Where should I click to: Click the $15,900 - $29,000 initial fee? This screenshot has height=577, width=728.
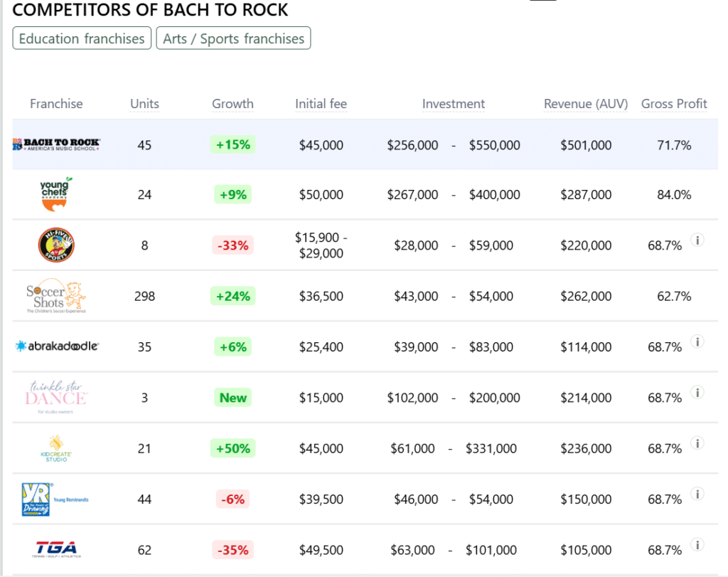click(321, 245)
